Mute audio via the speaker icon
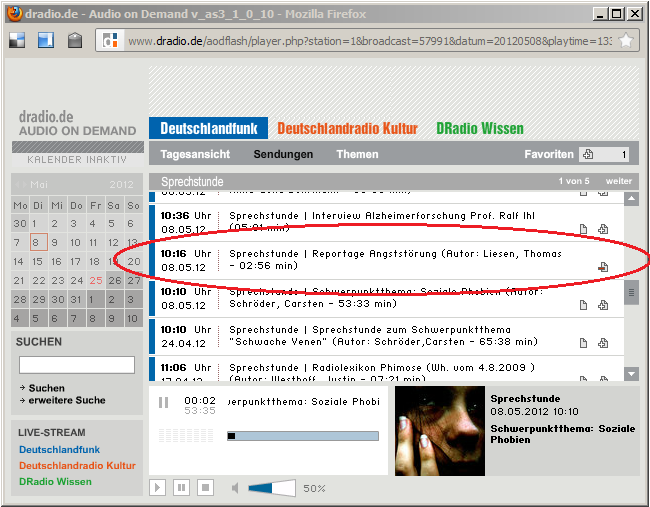Viewport: 650px width, 507px height. (235, 488)
